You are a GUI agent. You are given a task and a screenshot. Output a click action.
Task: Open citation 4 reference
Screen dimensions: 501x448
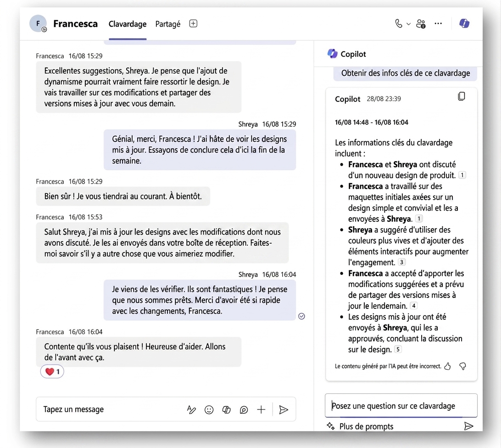pos(413,306)
